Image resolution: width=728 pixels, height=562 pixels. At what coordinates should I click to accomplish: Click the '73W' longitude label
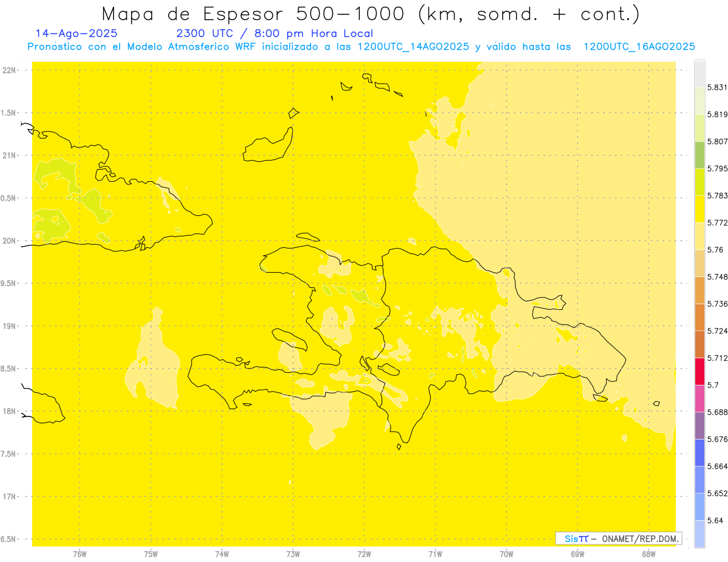[x=293, y=554]
